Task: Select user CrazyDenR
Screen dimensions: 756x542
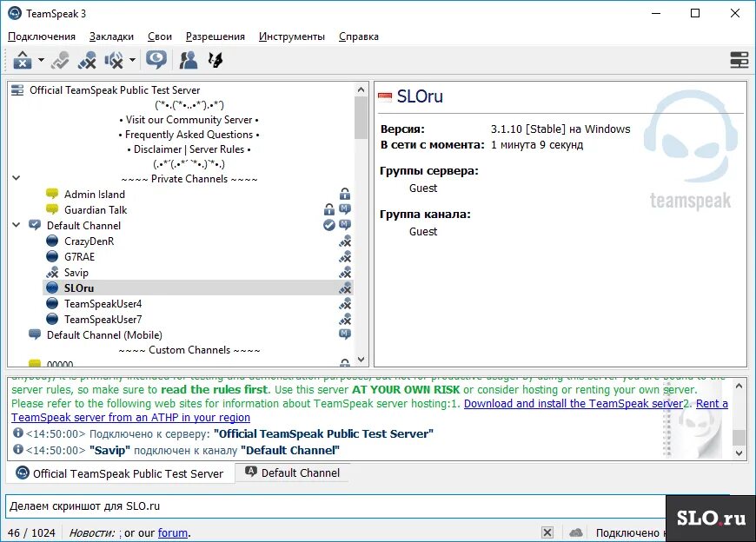Action: (x=90, y=241)
